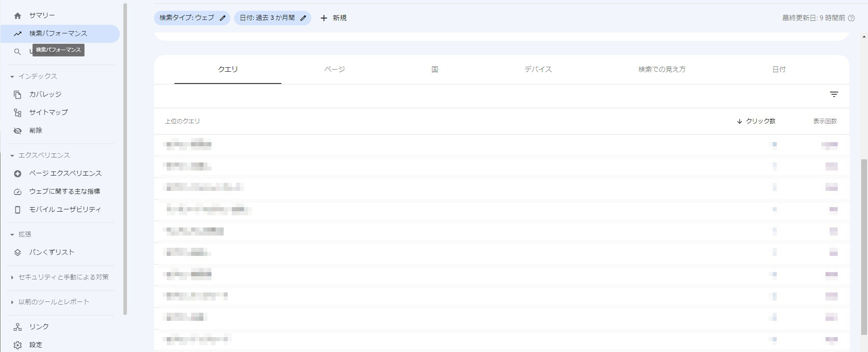This screenshot has width=868, height=352.
Task: Open the Coverage report icon
Action: [18, 95]
